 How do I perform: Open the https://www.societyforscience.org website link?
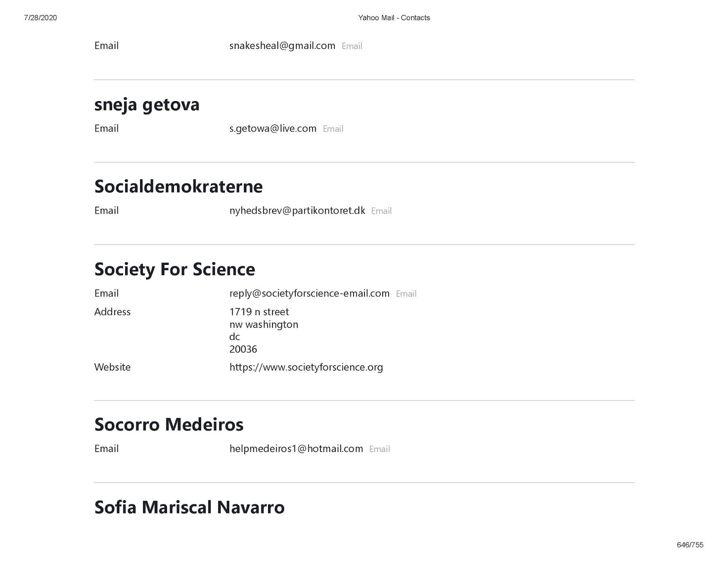[x=306, y=367]
